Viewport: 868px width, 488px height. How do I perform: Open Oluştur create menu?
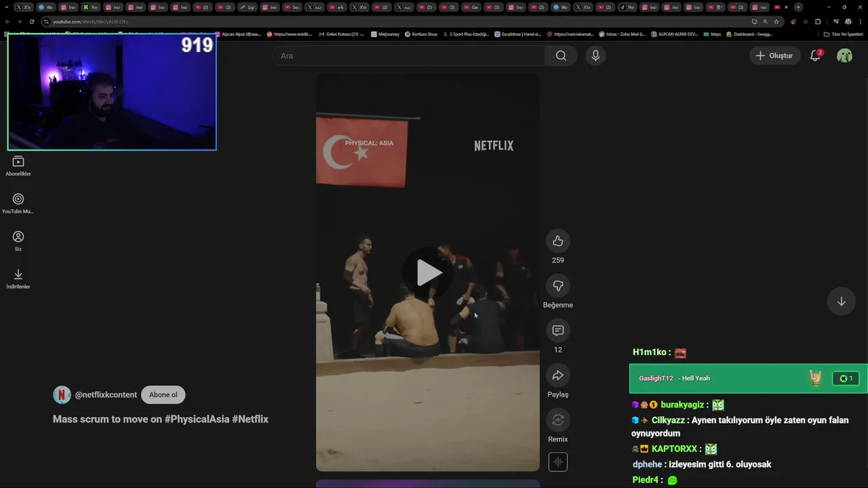point(774,56)
